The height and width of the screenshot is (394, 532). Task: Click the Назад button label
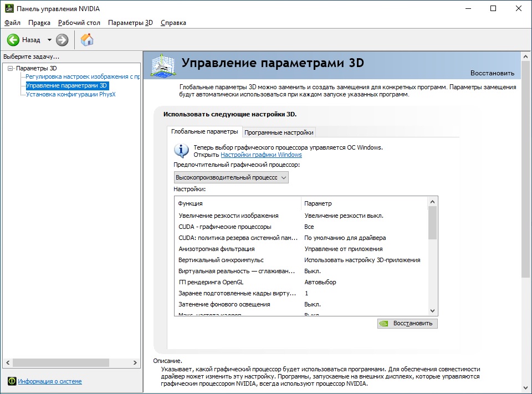[x=31, y=40]
